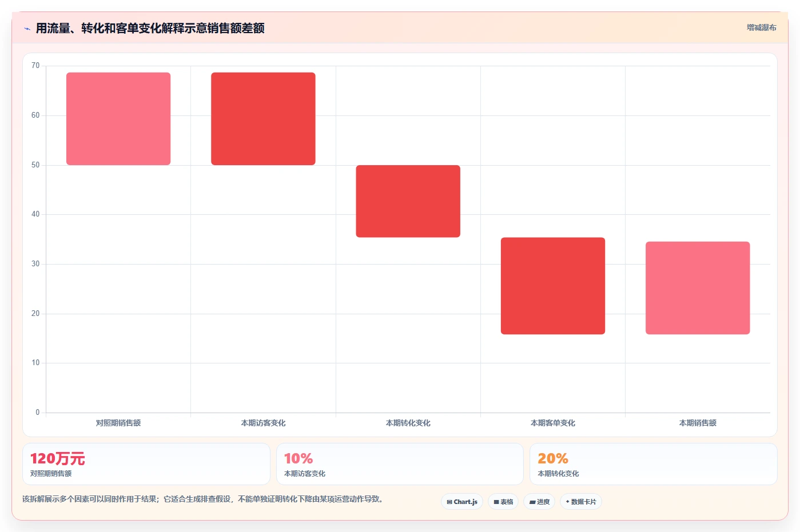Click the 表格 tag chip
800x532 pixels.
(x=503, y=502)
